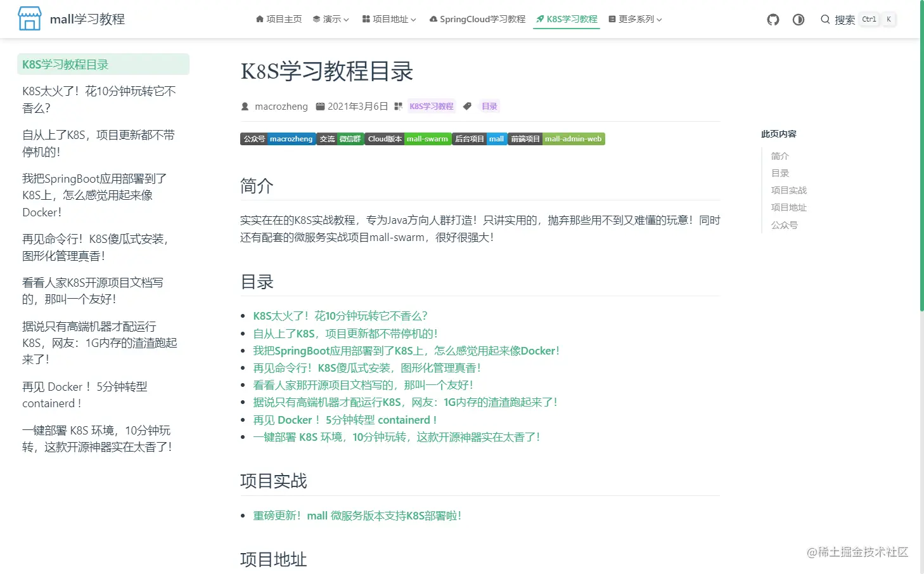The height and width of the screenshot is (574, 924).
Task: Open link K8S太火了！花10分钟玩转它不香么？ in 目录
Action: pos(340,316)
